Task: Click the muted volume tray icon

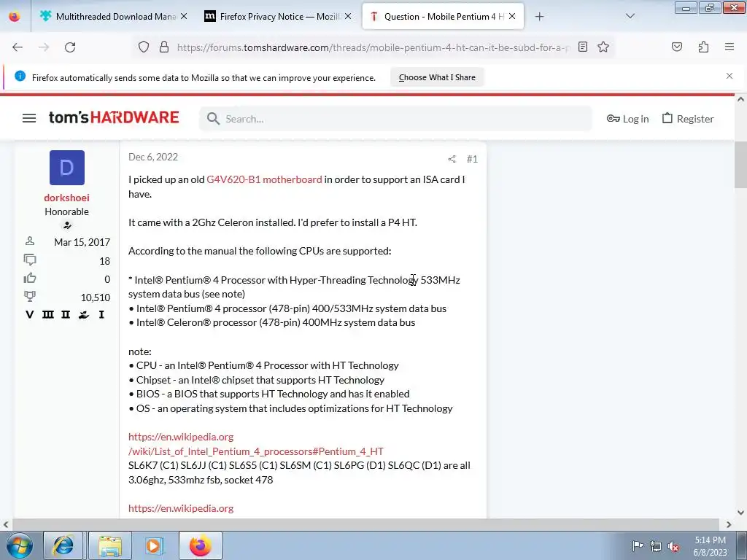Action: (x=673, y=545)
